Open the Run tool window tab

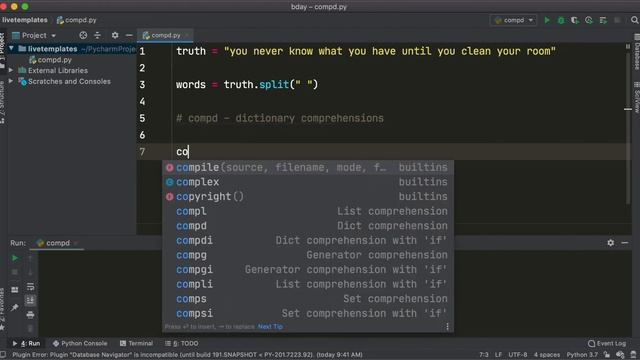[x=27, y=343]
